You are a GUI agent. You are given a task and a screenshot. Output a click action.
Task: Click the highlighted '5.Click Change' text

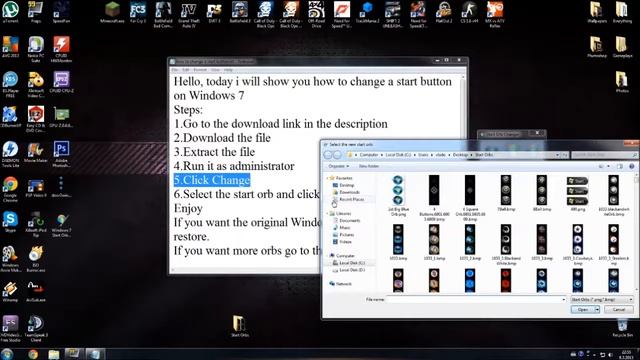pyautogui.click(x=212, y=180)
